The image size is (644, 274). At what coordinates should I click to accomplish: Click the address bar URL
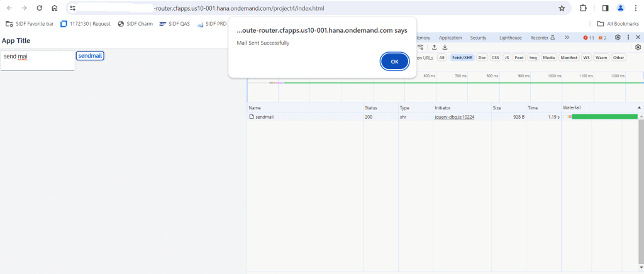pos(239,8)
